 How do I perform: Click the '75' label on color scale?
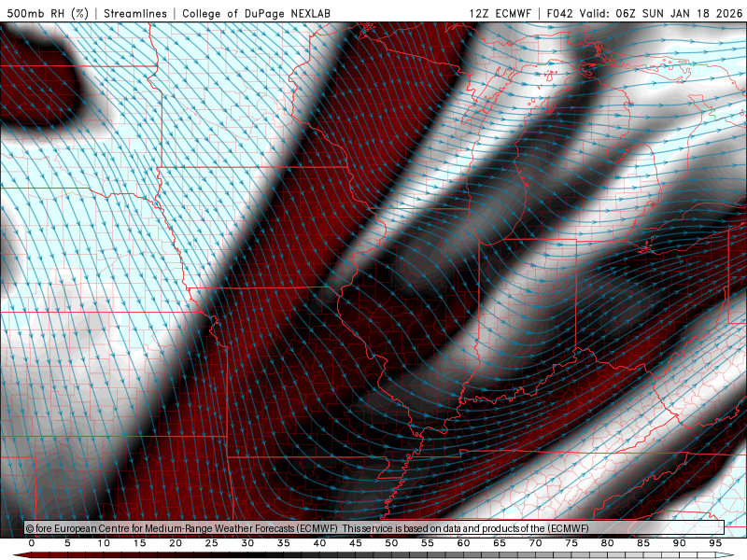point(571,543)
